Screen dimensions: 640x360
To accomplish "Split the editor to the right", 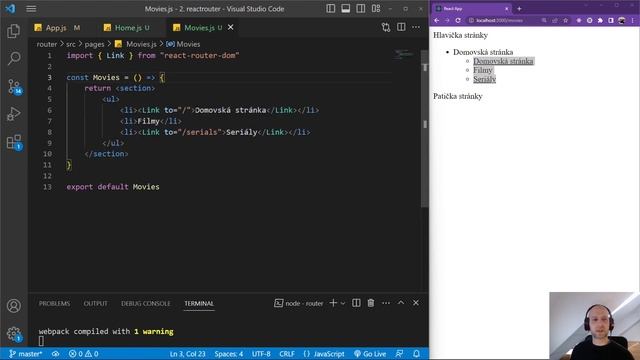I will pyautogui.click(x=401, y=27).
